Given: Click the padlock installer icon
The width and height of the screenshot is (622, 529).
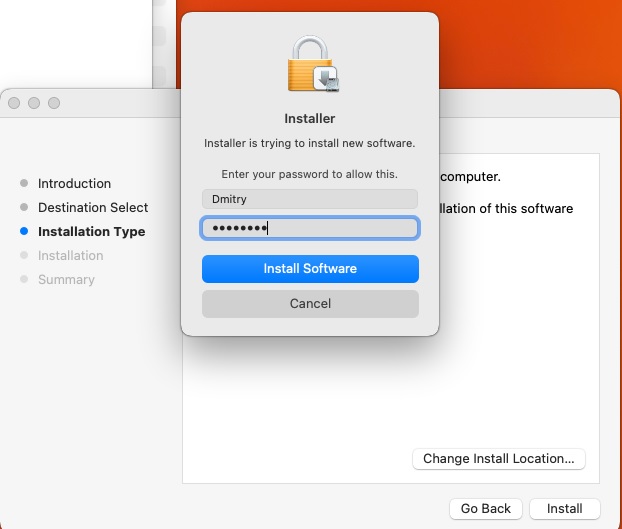Looking at the screenshot, I should click(x=310, y=64).
